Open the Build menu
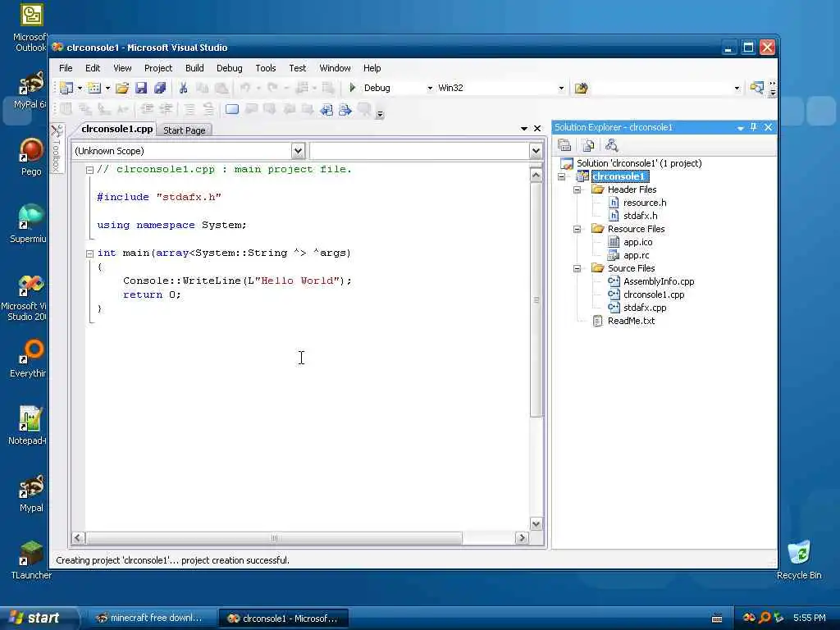This screenshot has width=840, height=630. 194,68
